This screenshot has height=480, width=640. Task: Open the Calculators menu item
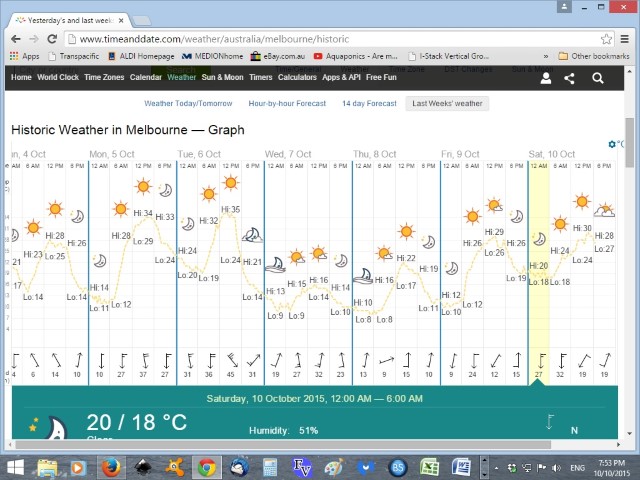(297, 77)
